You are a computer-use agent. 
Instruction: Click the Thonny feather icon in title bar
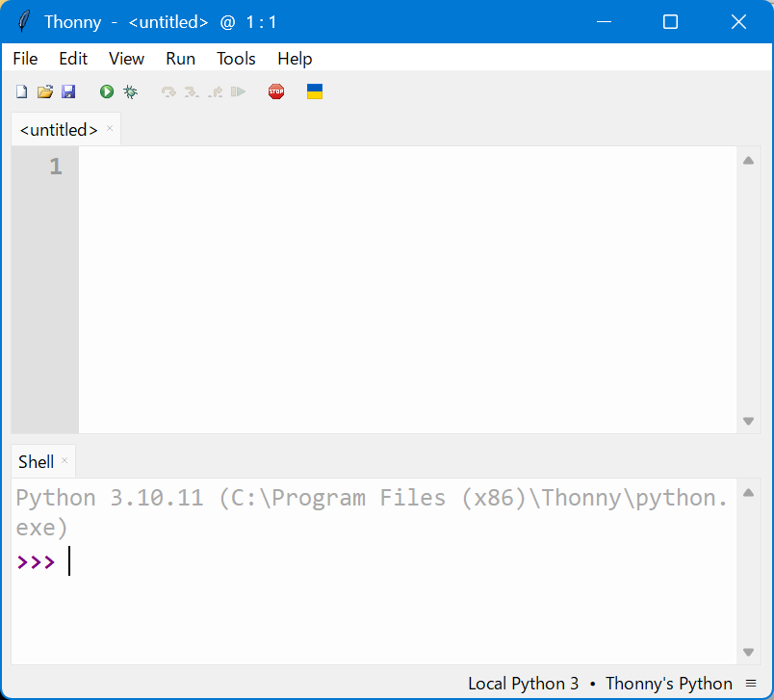pyautogui.click(x=23, y=22)
